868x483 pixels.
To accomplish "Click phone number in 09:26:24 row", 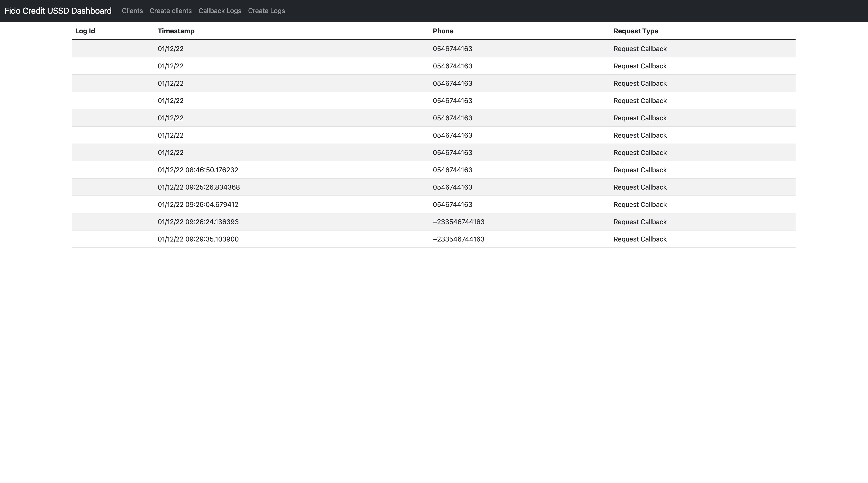I will click(458, 222).
